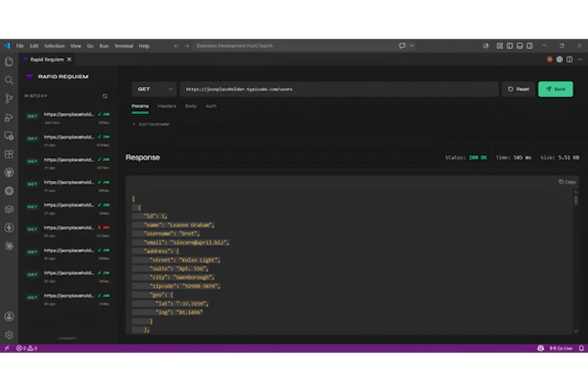Click the request URL input field
588x392 pixels.
click(x=339, y=89)
